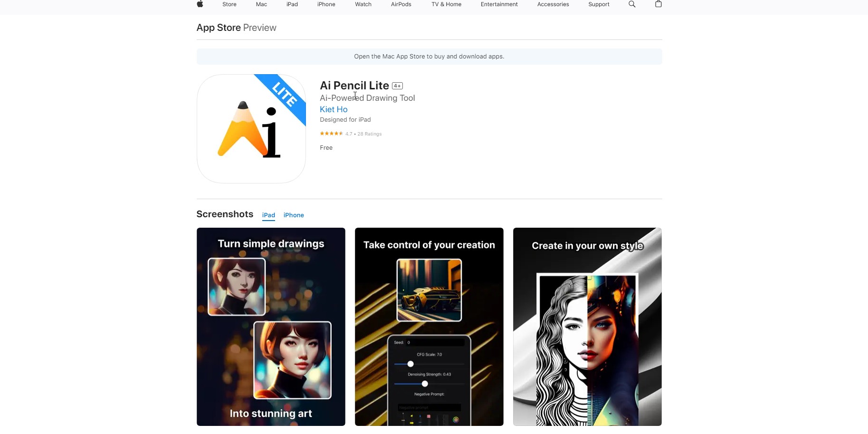Open the Support menu item
Viewport: 868px width, 434px height.
pyautogui.click(x=599, y=4)
